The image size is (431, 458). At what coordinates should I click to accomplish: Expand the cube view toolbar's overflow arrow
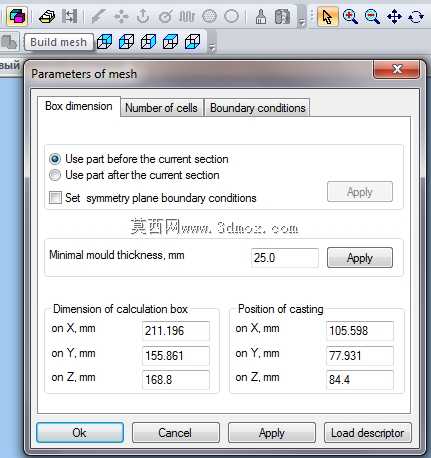coord(212,48)
